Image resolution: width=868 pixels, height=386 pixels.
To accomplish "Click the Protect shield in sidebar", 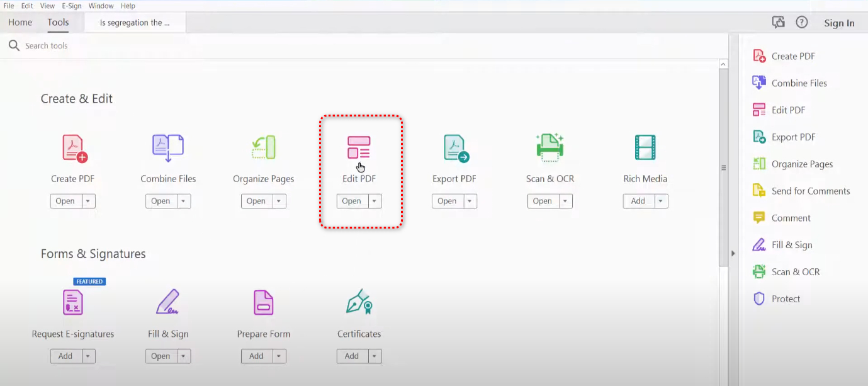I will point(759,298).
